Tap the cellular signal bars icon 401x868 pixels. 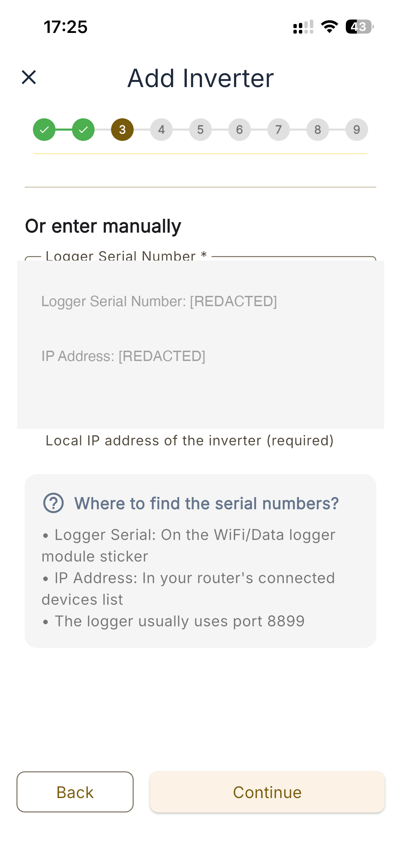tap(303, 27)
